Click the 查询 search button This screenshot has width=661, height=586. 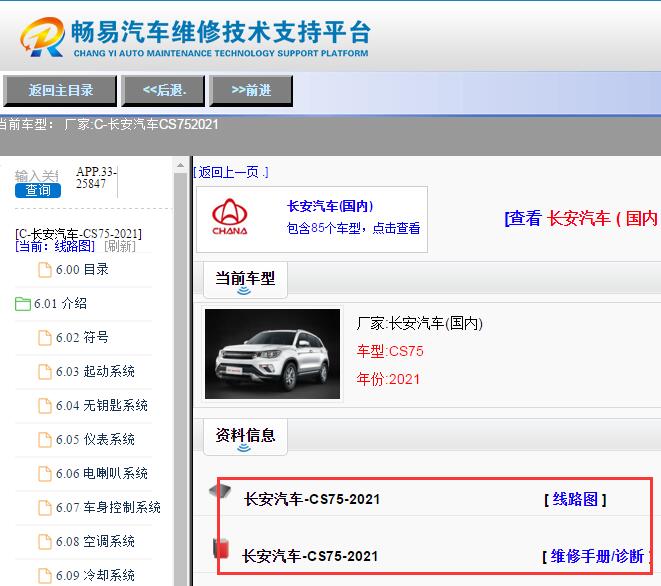coord(38,191)
